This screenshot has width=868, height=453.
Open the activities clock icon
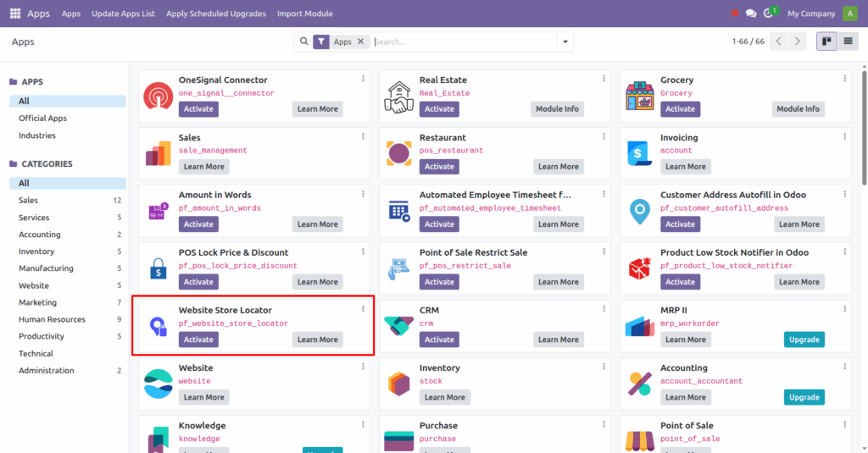click(768, 14)
